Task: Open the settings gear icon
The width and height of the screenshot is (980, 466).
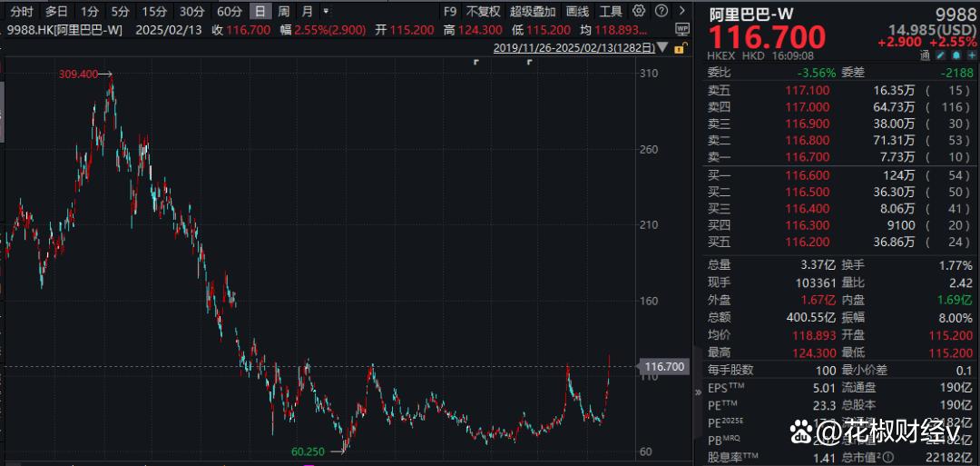Action: click(638, 11)
